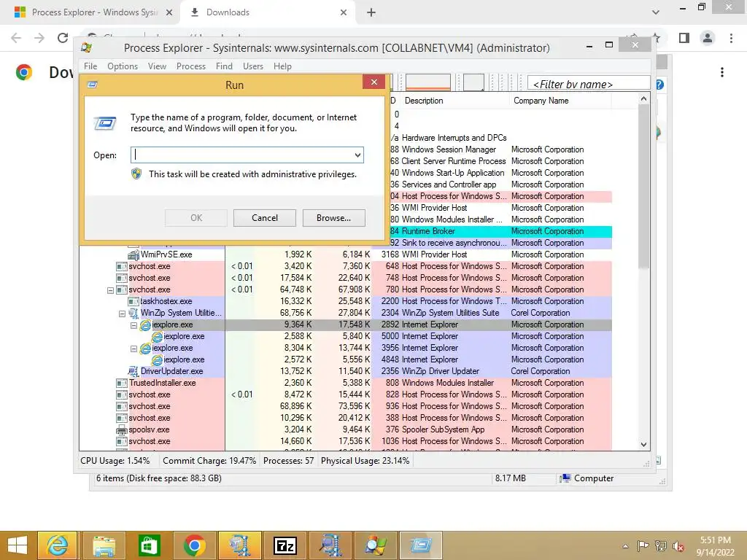The width and height of the screenshot is (747, 560).
Task: Reload the Chrome page
Action: coord(63,38)
